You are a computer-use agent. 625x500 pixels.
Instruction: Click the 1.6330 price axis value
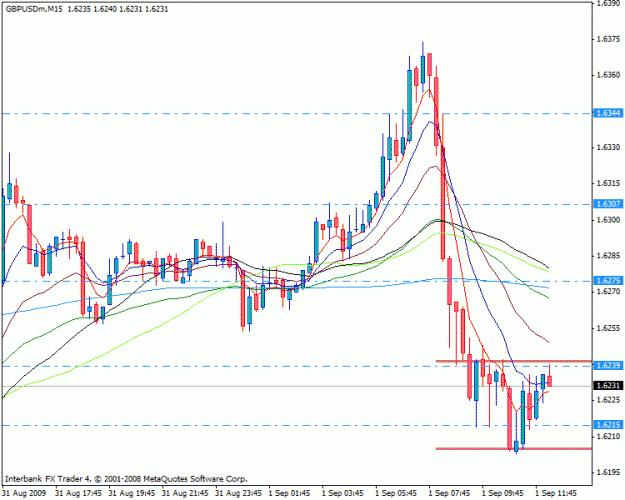[x=608, y=147]
